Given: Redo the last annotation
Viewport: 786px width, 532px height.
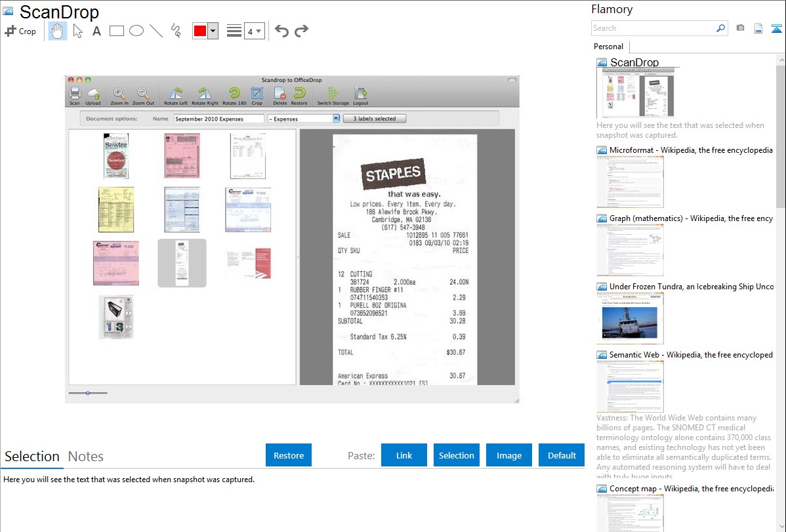Looking at the screenshot, I should click(x=301, y=31).
